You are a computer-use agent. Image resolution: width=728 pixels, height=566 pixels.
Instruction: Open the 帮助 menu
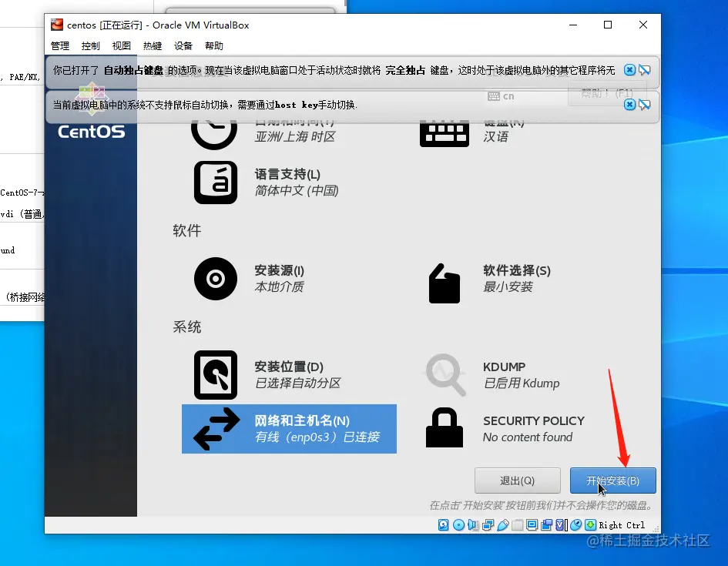(x=213, y=46)
